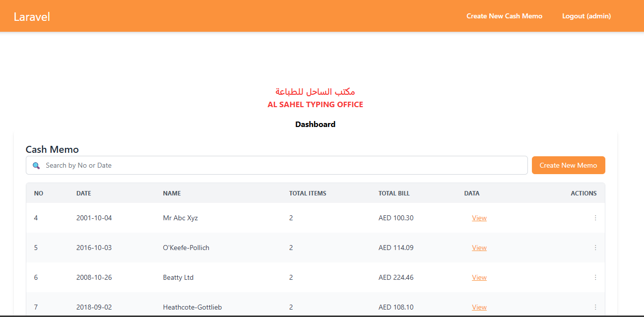Click the search magnifier icon
Screen dimensions: 644x317
coord(36,165)
